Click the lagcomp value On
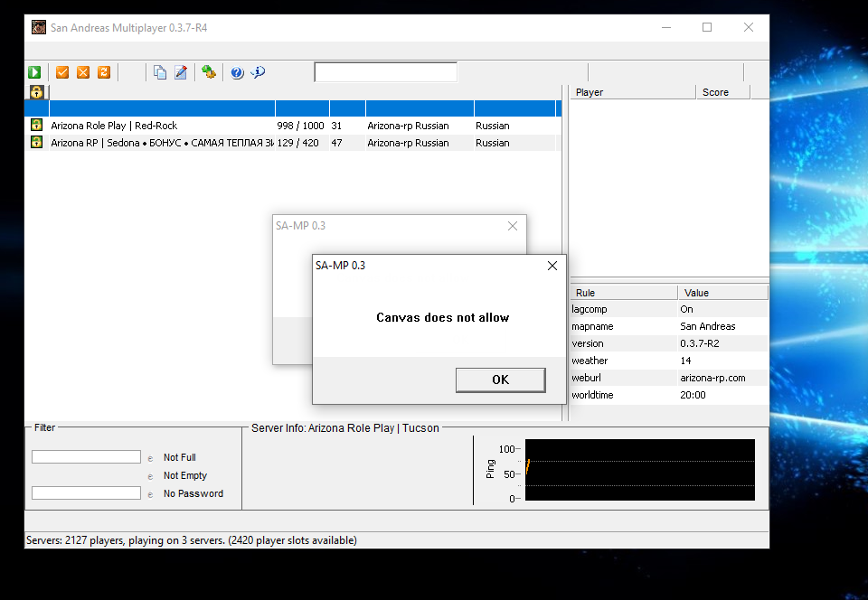The image size is (868, 600). [686, 309]
